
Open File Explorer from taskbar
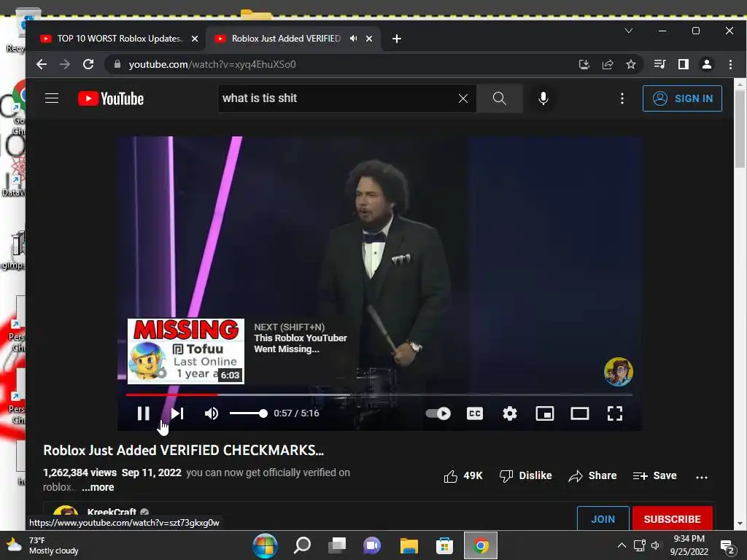[409, 545]
